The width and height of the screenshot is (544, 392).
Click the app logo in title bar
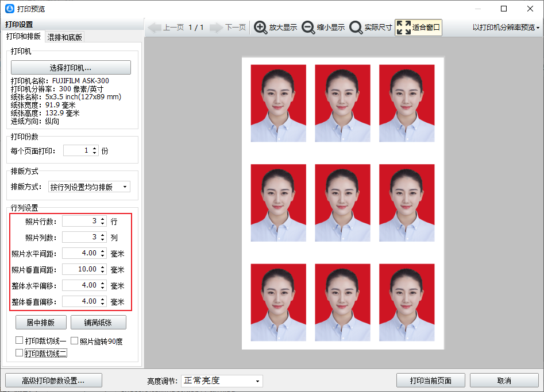pyautogui.click(x=9, y=9)
